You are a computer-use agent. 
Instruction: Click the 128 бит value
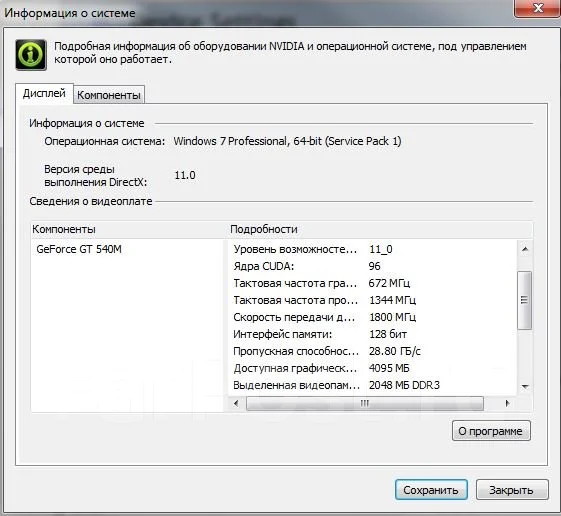[x=388, y=334]
